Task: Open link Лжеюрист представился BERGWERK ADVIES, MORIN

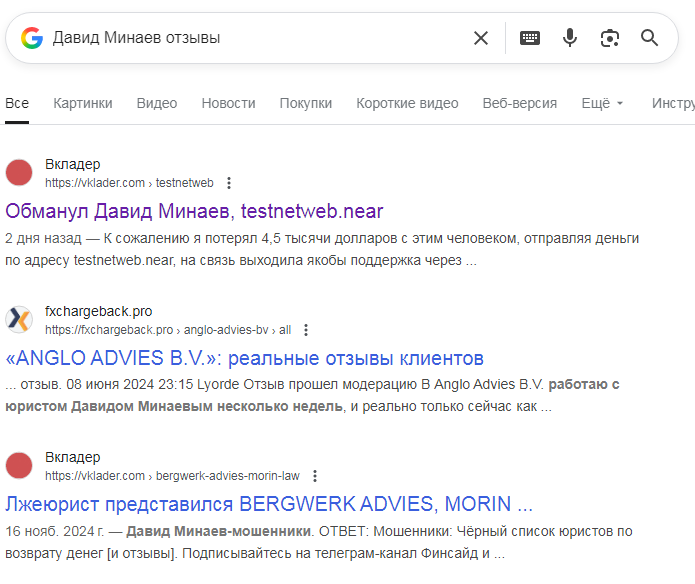Action: point(269,504)
